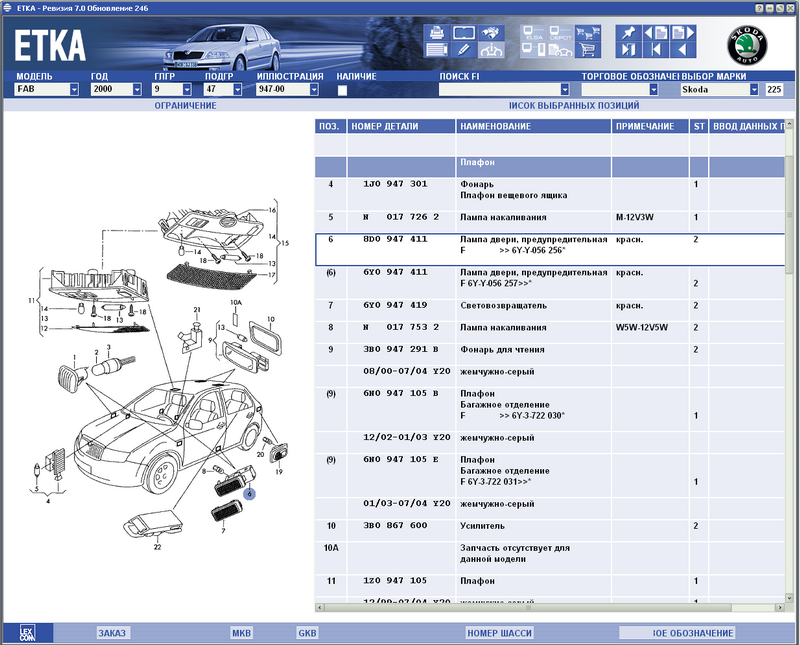Image resolution: width=800 pixels, height=645 pixels.
Task: Click highlighted position 6 in the diagram
Action: 249,493
